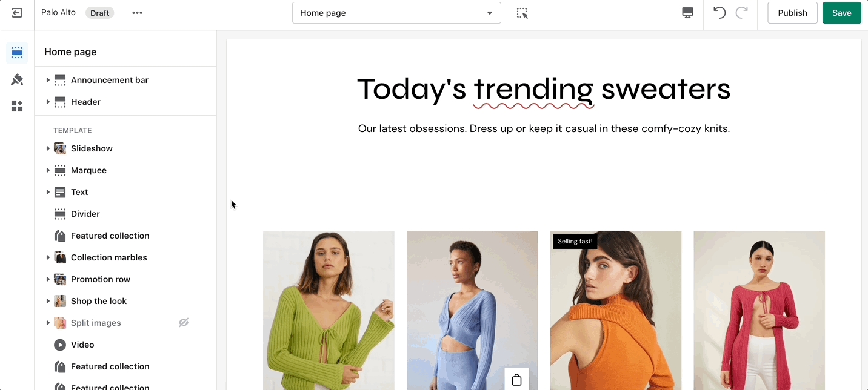Click the undo arrow
The image size is (868, 390).
point(719,13)
